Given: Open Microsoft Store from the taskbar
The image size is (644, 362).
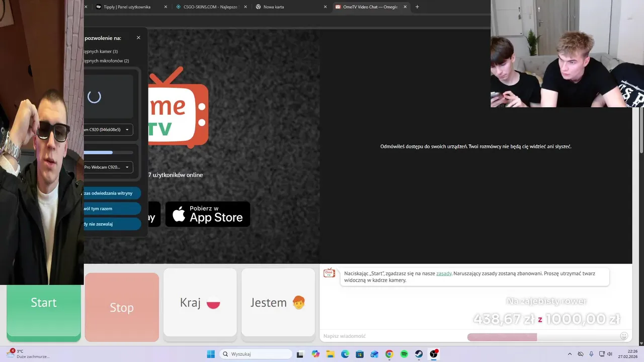Looking at the screenshot, I should click(x=360, y=354).
